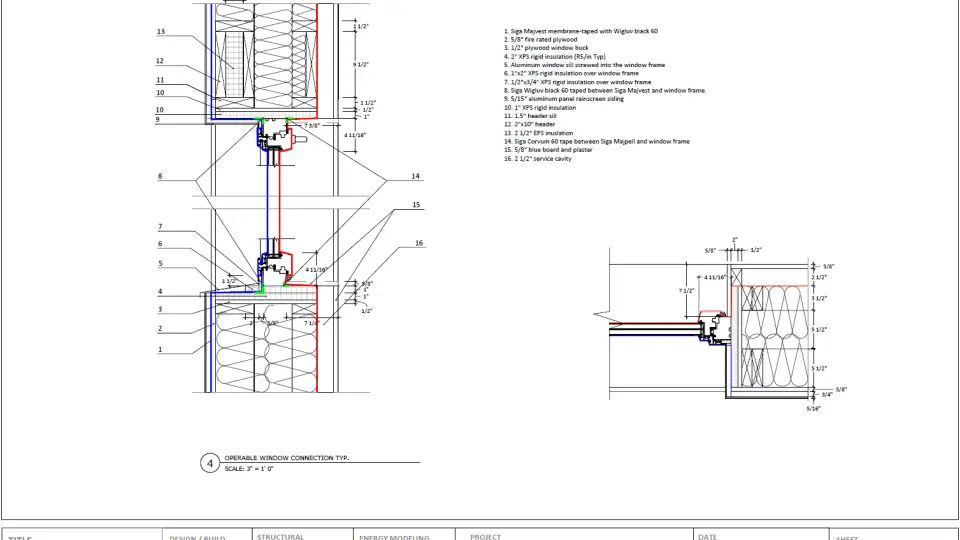
Task: Click callout number 1 near the bottom left
Action: [160, 349]
